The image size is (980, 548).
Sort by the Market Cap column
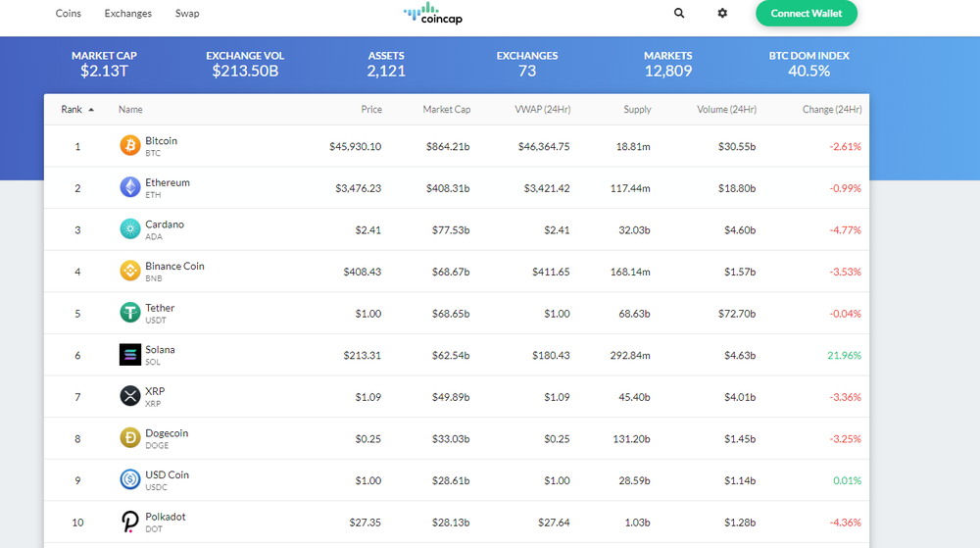446,110
